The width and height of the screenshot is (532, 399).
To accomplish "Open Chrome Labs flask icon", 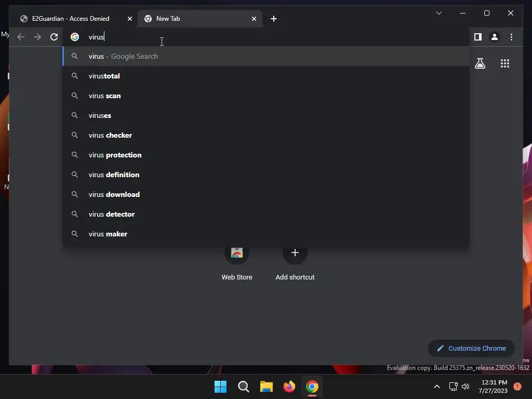I will pos(480,63).
